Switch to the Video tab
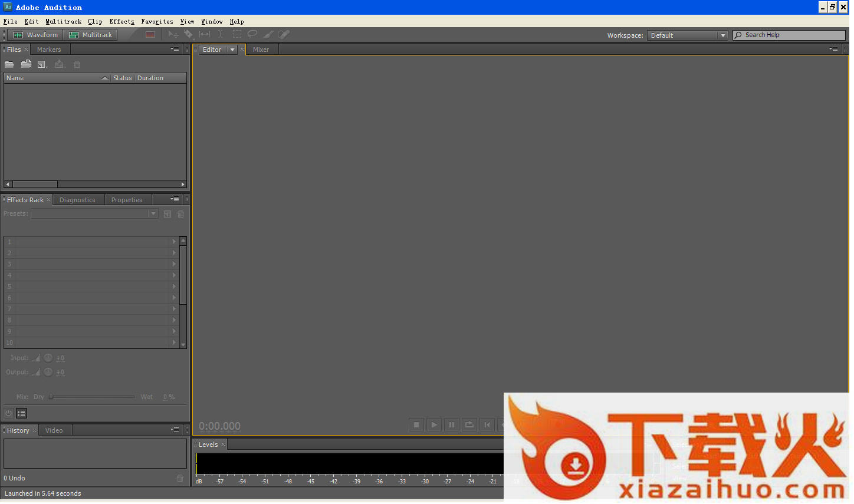The width and height of the screenshot is (854, 504). 54,430
